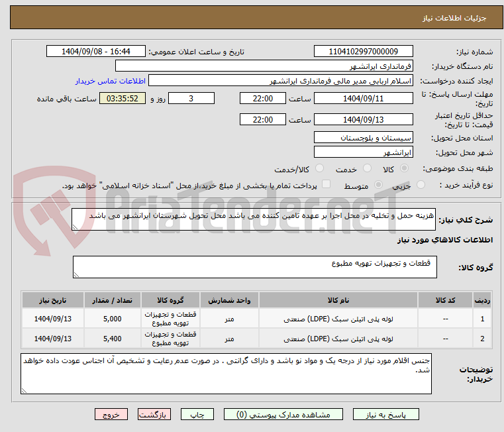
Task: Click row 2 product name لوله پلی اتیلن
Action: [x=338, y=339]
